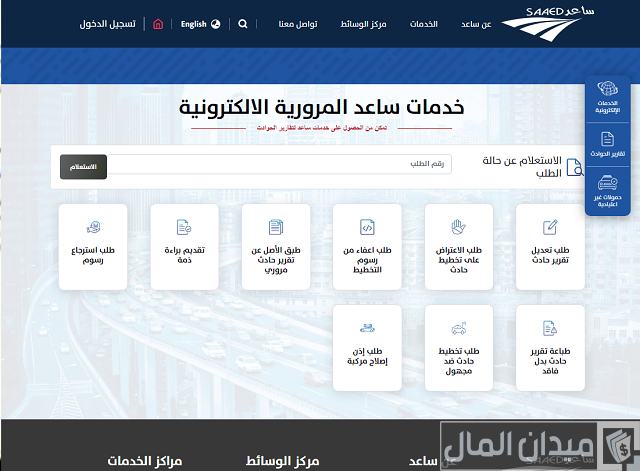Click the red home icon in the header
This screenshot has height=471, width=640.
click(x=157, y=23)
